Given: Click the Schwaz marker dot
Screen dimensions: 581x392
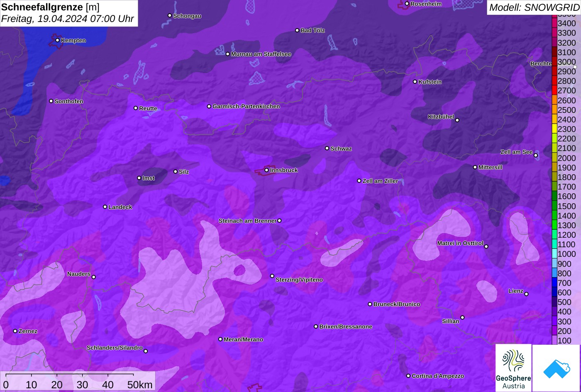Looking at the screenshot, I should (x=327, y=148).
